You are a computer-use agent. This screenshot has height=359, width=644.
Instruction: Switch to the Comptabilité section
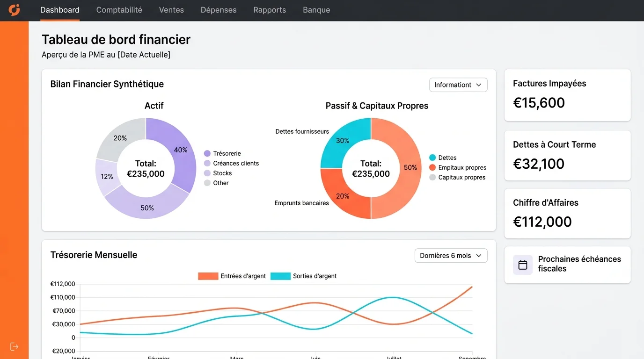pos(119,10)
